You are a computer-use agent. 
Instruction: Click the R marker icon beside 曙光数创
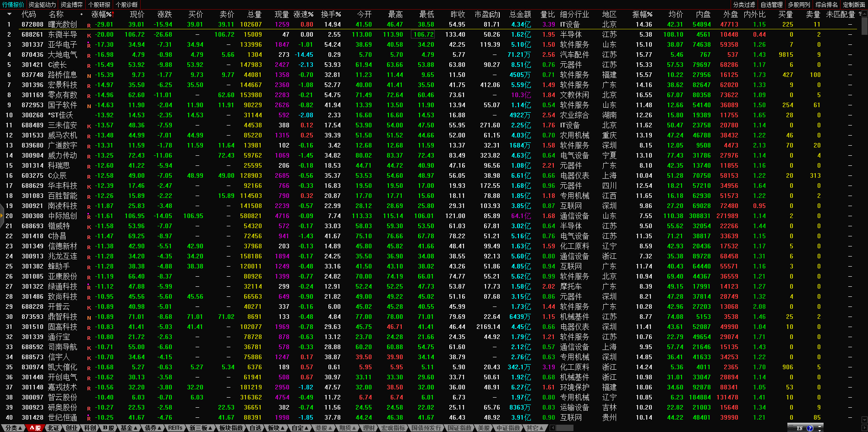click(x=89, y=25)
